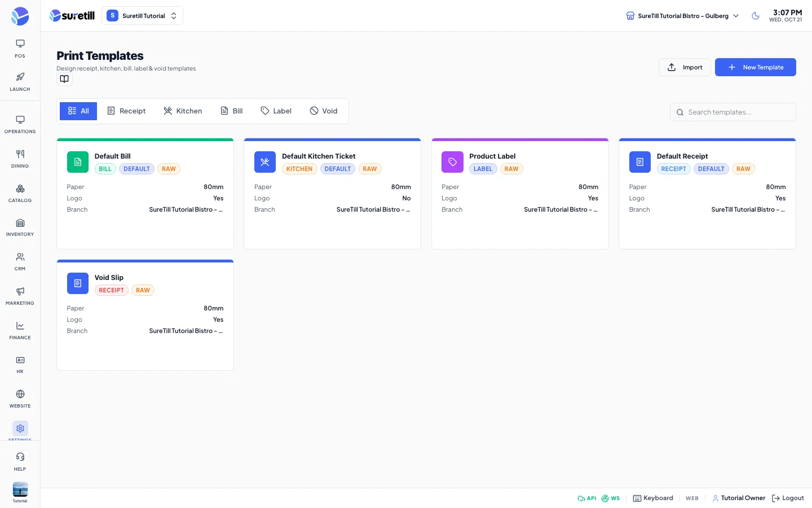The width and height of the screenshot is (812, 508).
Task: Open the on-screen Keyboard
Action: [x=653, y=498]
